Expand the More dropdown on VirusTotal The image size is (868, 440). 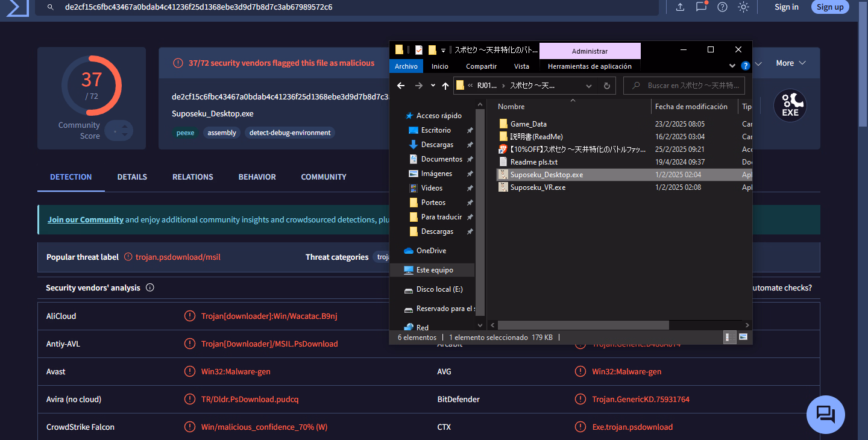point(791,63)
